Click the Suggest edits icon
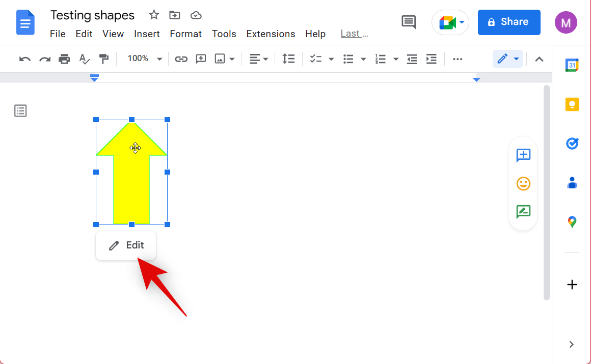 [x=523, y=212]
